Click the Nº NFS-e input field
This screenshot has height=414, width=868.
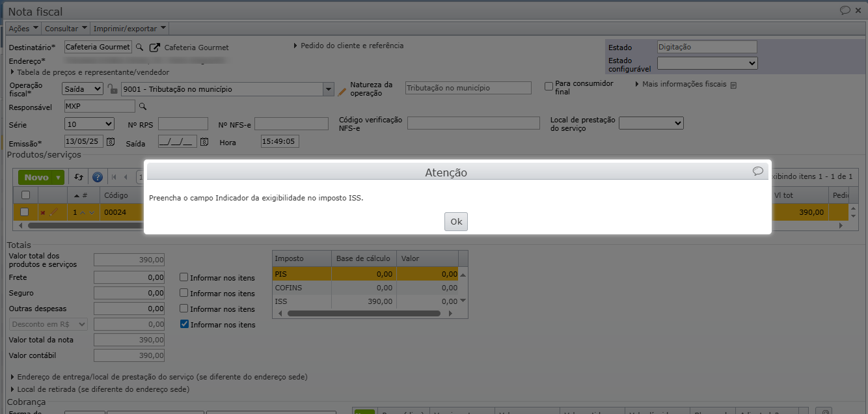tap(292, 124)
